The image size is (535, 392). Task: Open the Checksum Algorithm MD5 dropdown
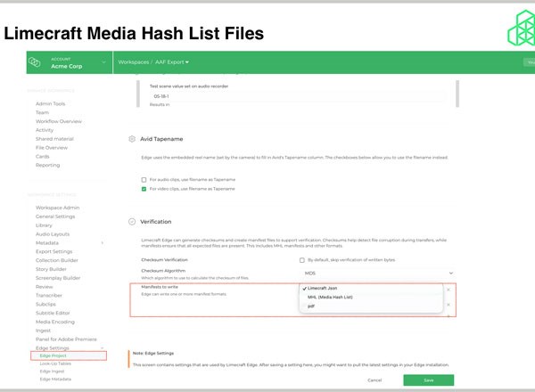378,273
